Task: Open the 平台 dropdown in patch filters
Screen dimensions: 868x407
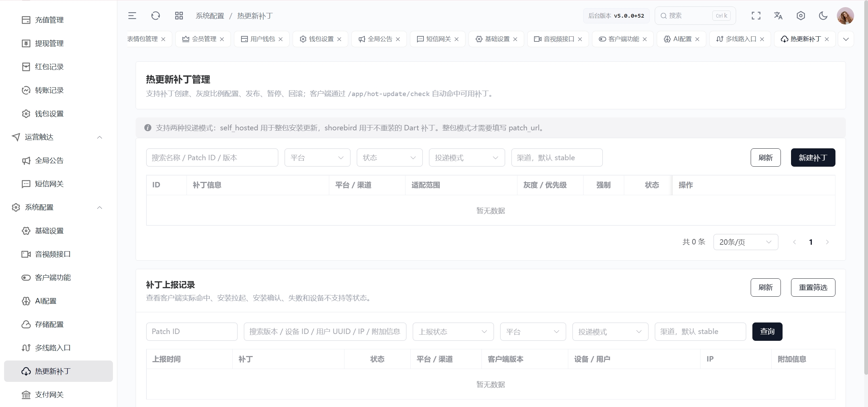Action: (x=317, y=158)
